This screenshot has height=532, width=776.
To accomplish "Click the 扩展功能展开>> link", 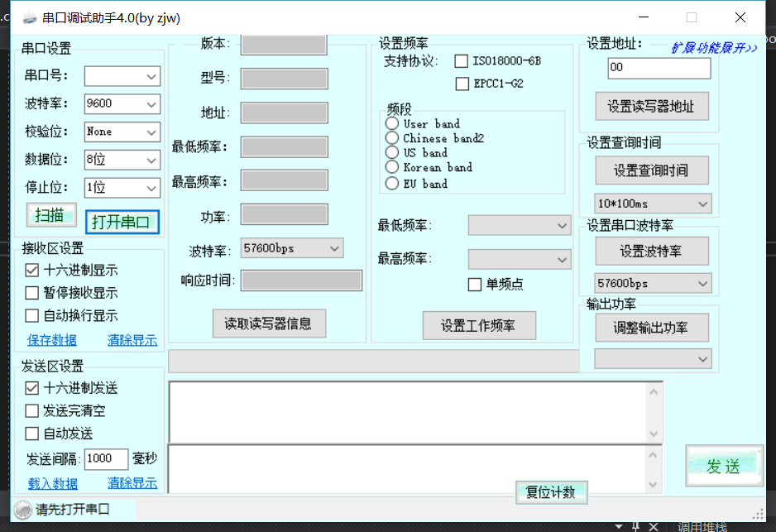I will point(714,48).
